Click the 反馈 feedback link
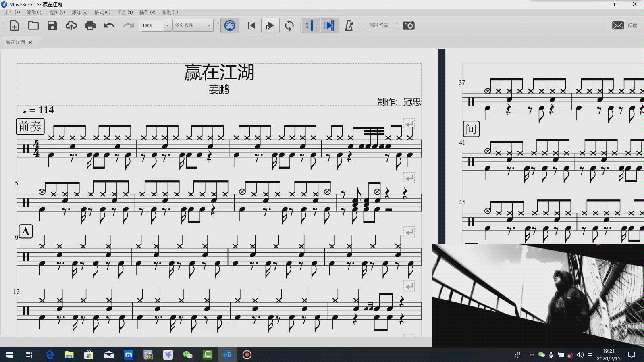This screenshot has height=362, width=644. (632, 25)
